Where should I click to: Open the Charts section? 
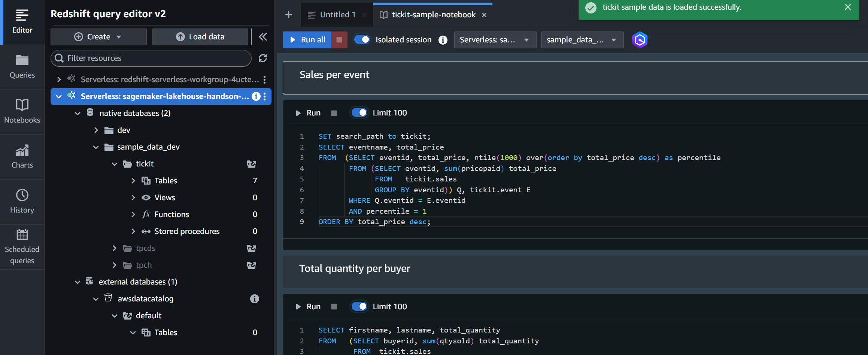point(22,157)
